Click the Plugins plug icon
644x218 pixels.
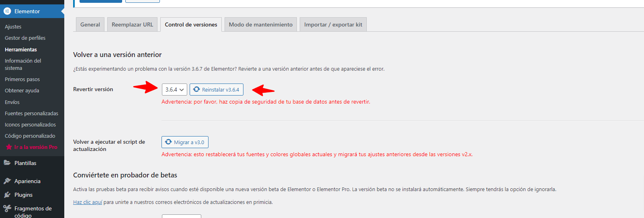[7, 195]
